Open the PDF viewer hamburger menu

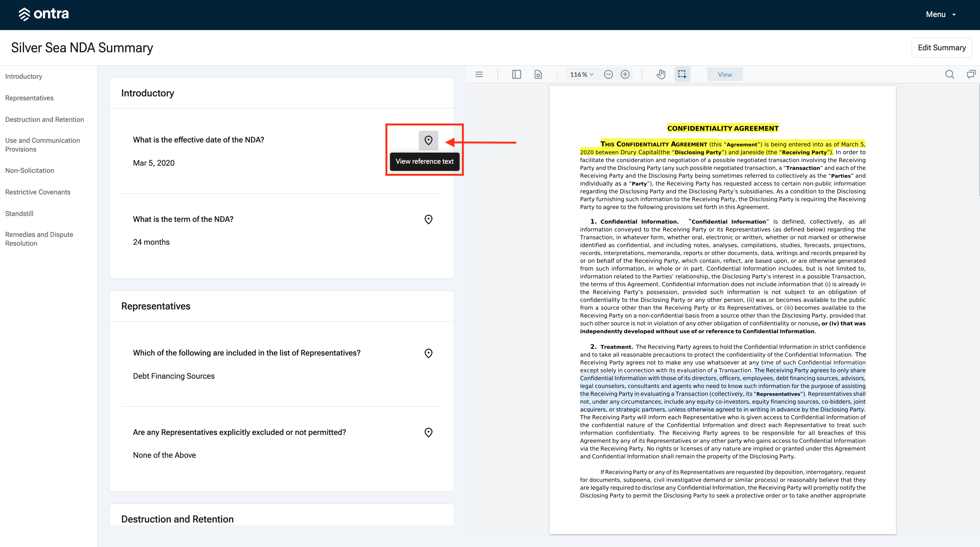479,75
